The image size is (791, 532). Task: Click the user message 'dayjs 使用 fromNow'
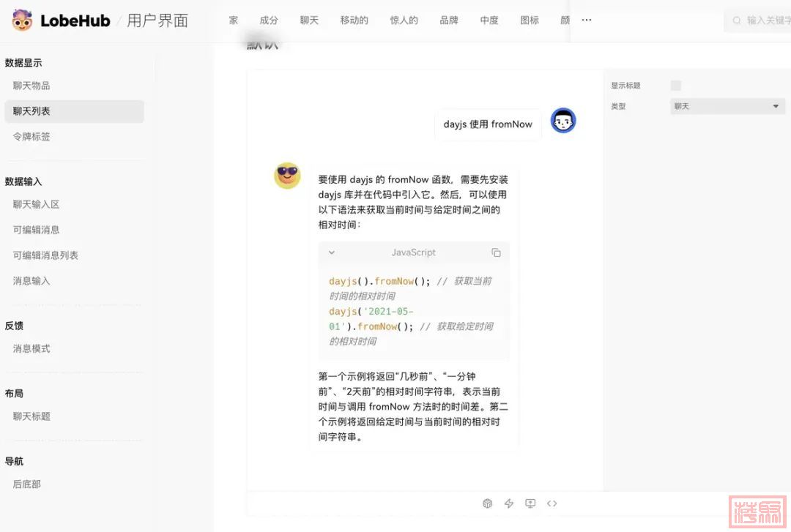(488, 124)
